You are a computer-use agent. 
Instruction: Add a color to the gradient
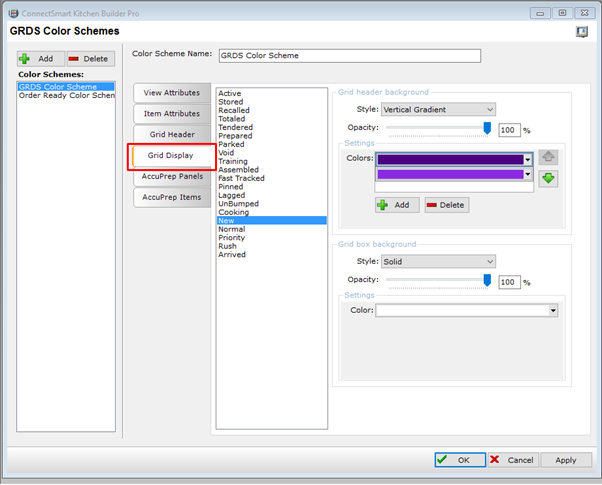tap(397, 204)
